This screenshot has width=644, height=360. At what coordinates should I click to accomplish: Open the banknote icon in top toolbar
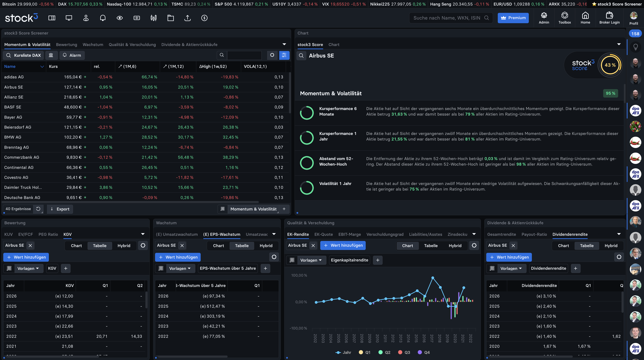137,18
